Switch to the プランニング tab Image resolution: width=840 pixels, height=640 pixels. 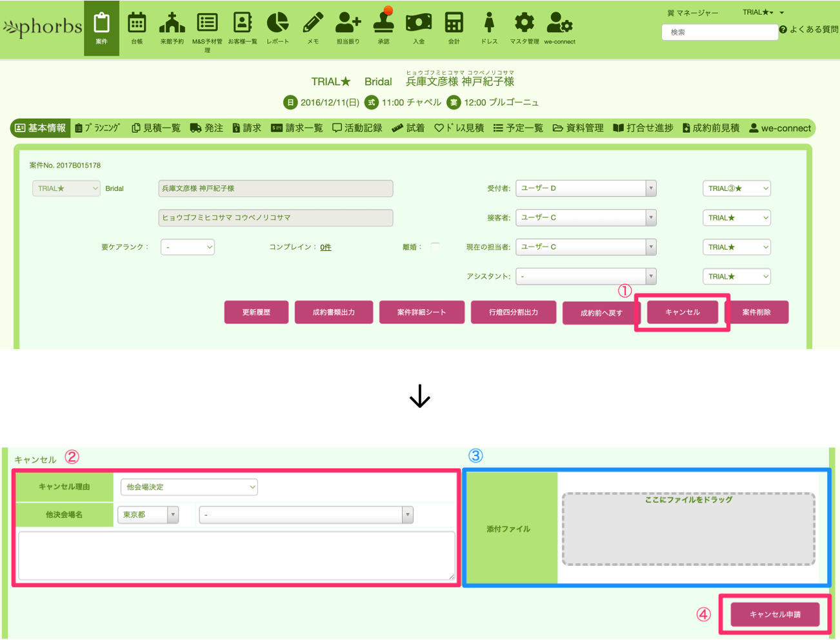(x=97, y=128)
